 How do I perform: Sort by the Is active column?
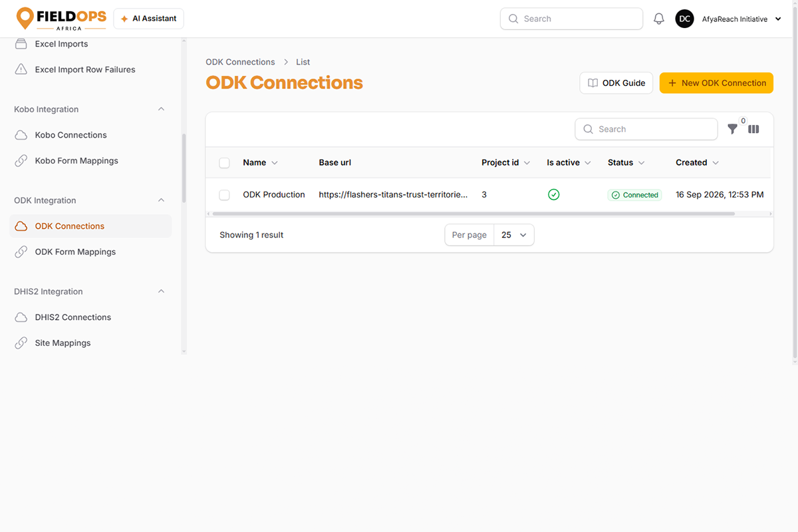pyautogui.click(x=569, y=162)
